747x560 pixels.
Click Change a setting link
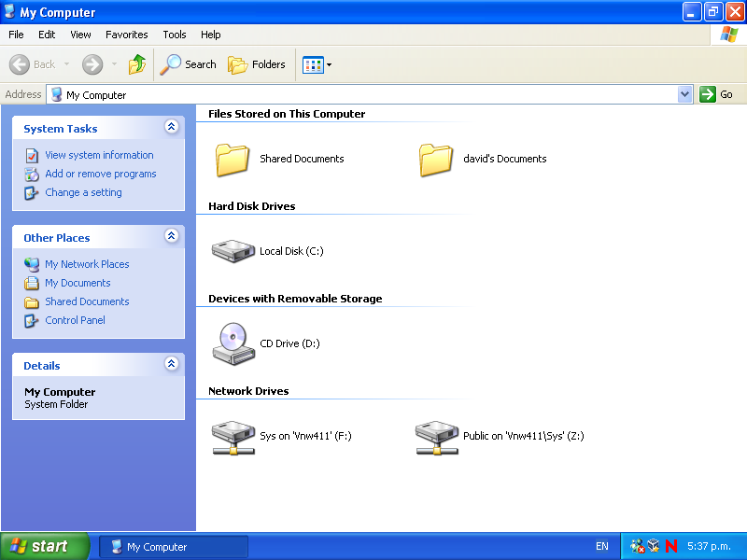[x=83, y=192]
